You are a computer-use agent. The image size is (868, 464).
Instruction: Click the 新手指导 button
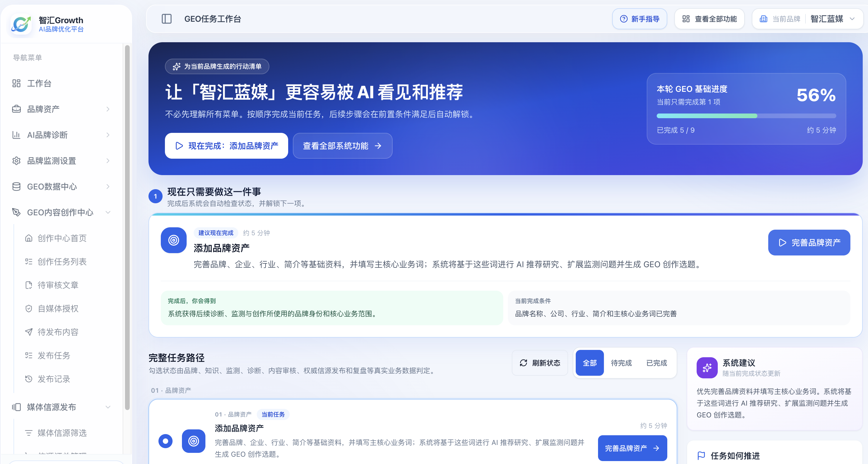tap(639, 19)
